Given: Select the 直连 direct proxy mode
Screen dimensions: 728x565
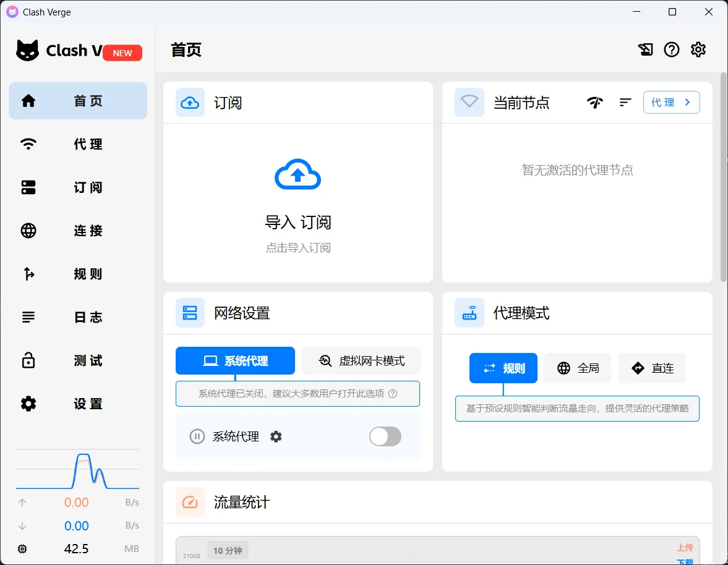Looking at the screenshot, I should click(652, 368).
